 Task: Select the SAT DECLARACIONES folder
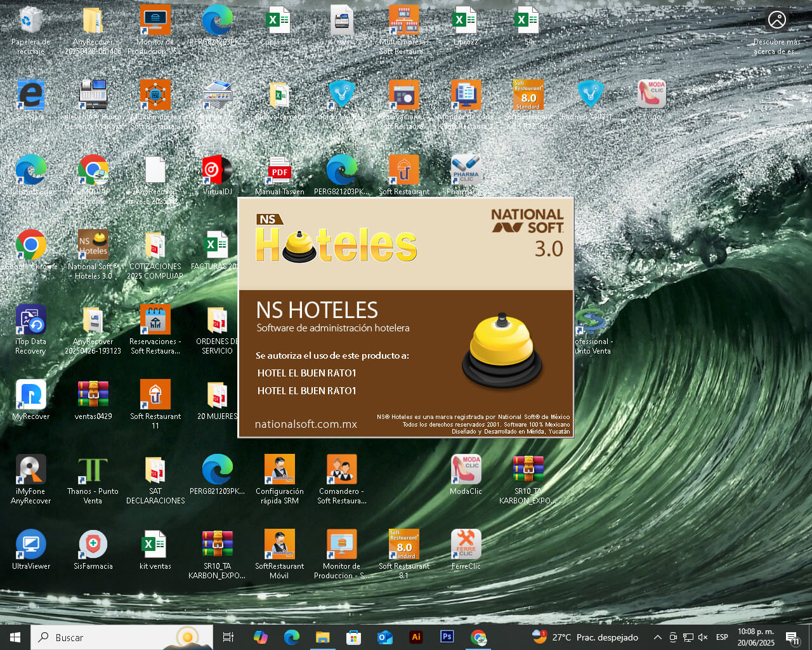click(x=155, y=479)
